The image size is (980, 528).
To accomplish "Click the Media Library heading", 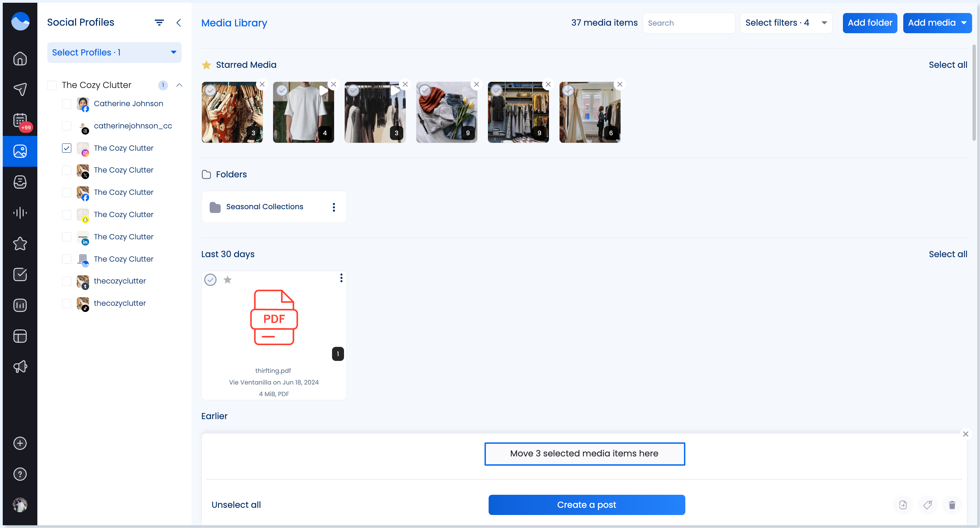I will pos(234,23).
